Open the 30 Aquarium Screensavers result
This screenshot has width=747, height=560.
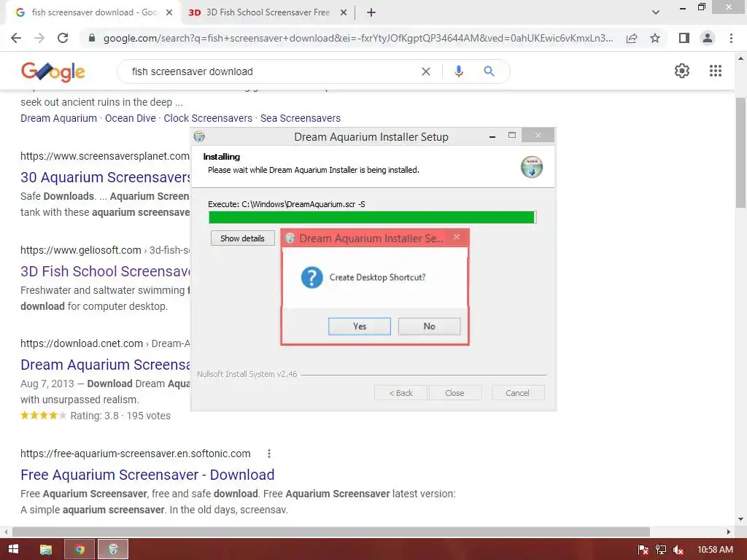(105, 177)
